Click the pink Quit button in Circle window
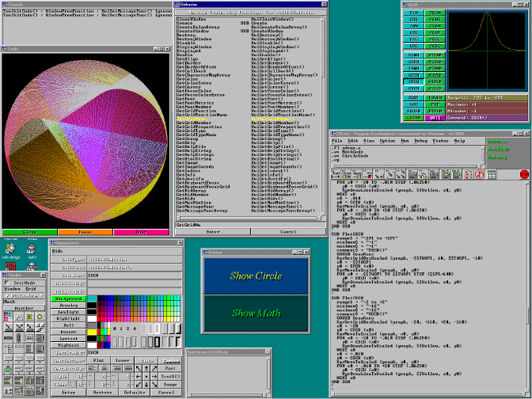 (141, 233)
